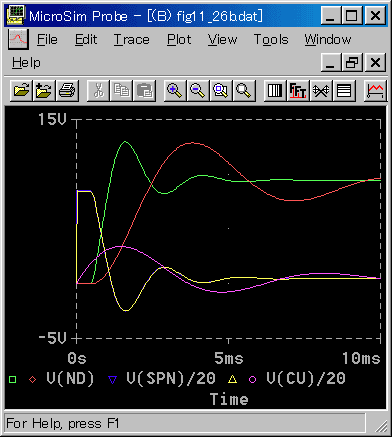Click the V(CU)/20 trace label
The width and height of the screenshot is (392, 437).
pos(306,379)
